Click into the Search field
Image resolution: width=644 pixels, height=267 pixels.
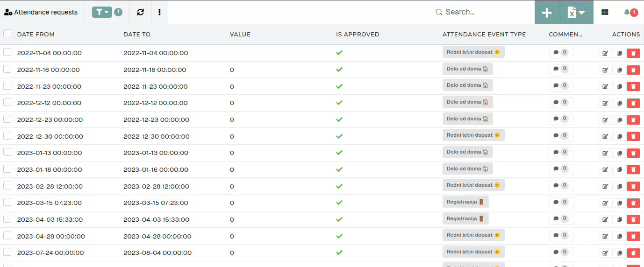(481, 12)
